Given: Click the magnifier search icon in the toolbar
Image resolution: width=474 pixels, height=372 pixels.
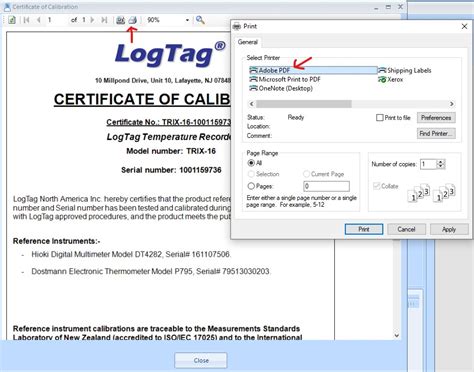Looking at the screenshot, I should pos(200,20).
